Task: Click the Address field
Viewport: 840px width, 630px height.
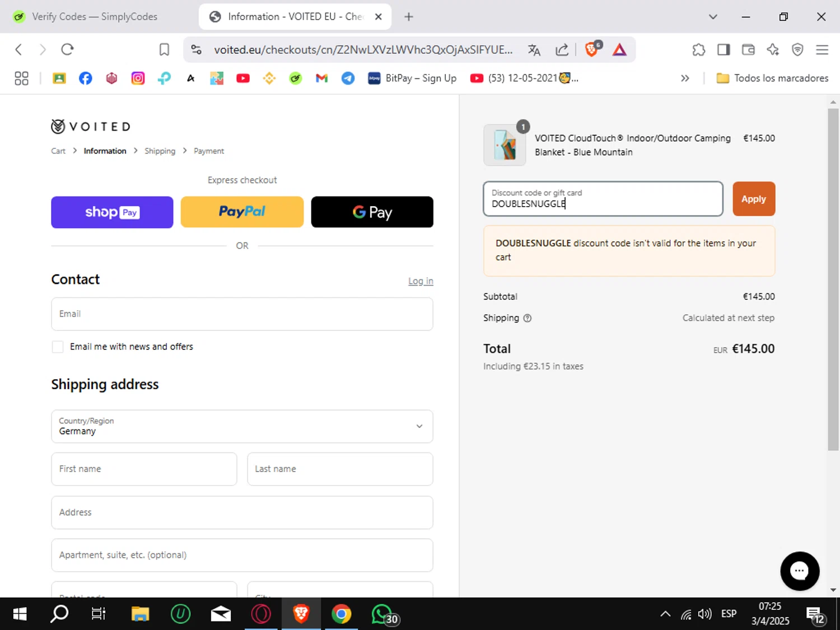Action: [242, 512]
